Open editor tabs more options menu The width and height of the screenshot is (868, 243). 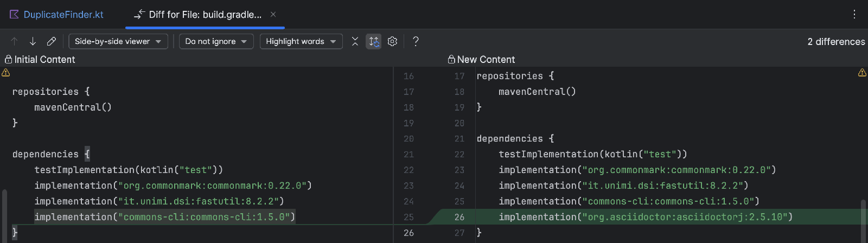coord(854,15)
